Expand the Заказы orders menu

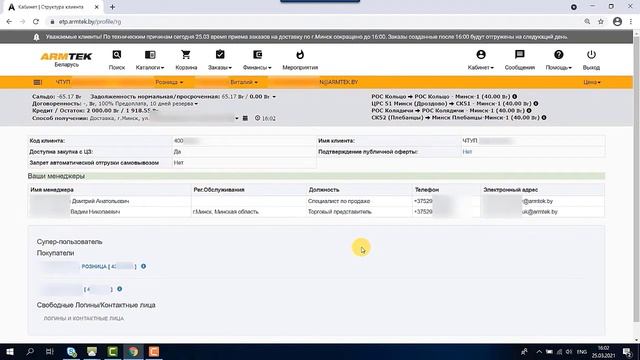click(x=220, y=60)
